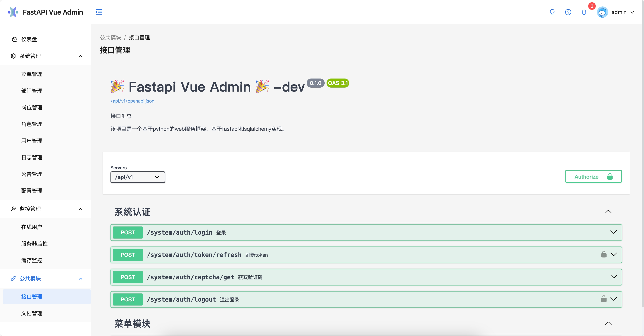Screen dimensions: 644x336
Task: Click the lock icon on logout endpoint
Action: tap(604, 299)
